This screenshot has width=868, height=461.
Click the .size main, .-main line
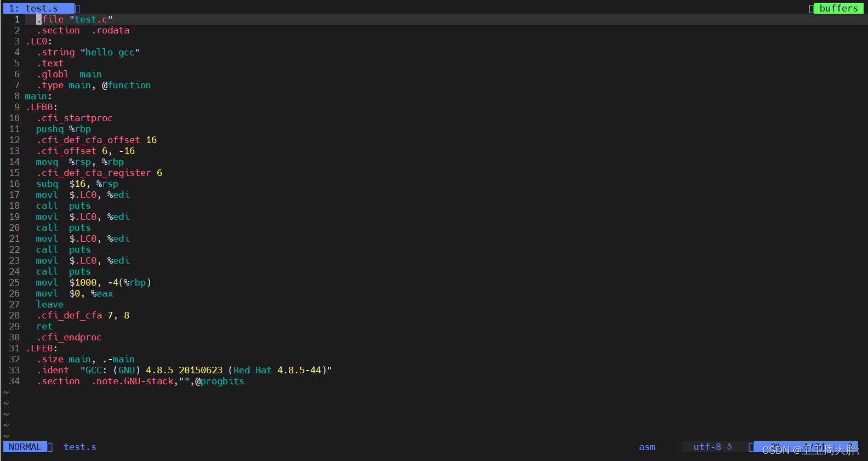coord(85,359)
